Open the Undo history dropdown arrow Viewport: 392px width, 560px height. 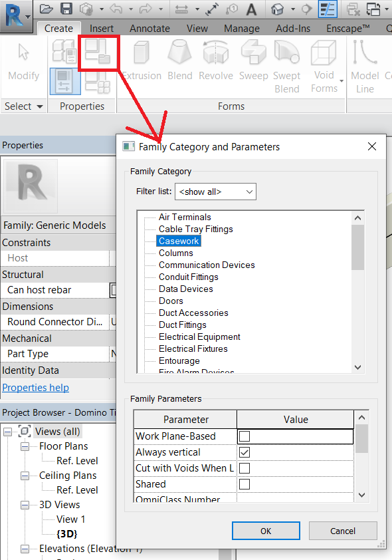tap(130, 9)
